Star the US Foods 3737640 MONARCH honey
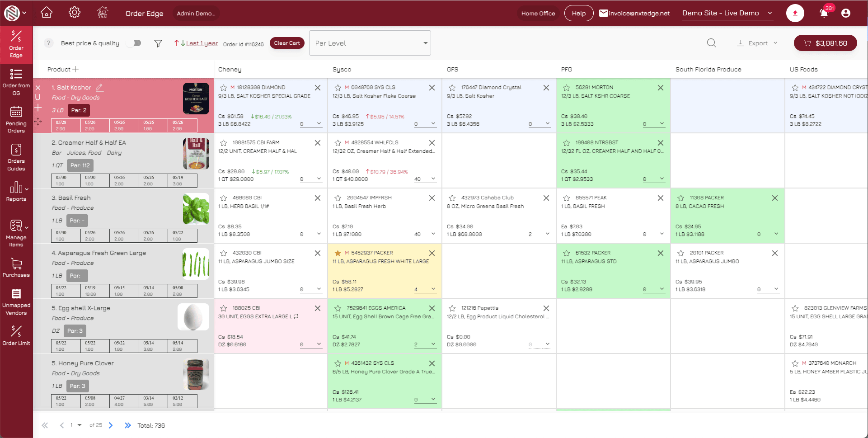This screenshot has height=438, width=868. pos(795,363)
